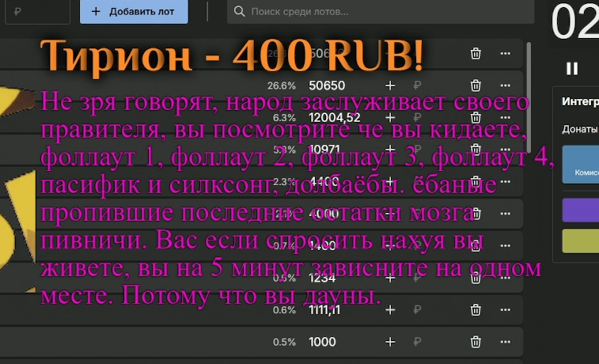
Task: Open the three-dot menu of the 50650 lot
Action: (x=506, y=85)
